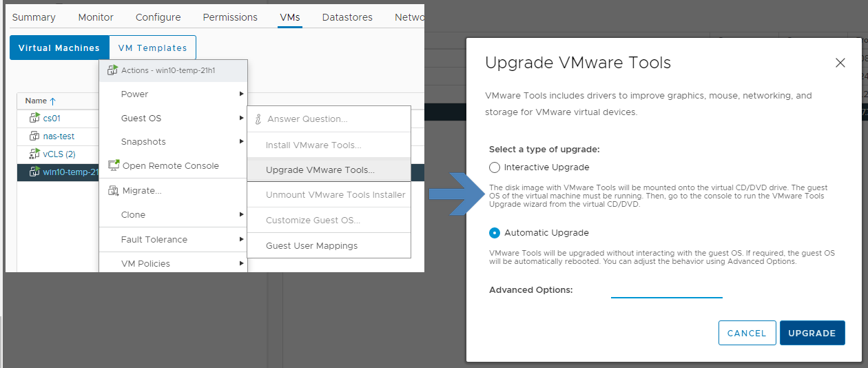This screenshot has width=868, height=368.
Task: Open the VMs tab
Action: tap(290, 17)
